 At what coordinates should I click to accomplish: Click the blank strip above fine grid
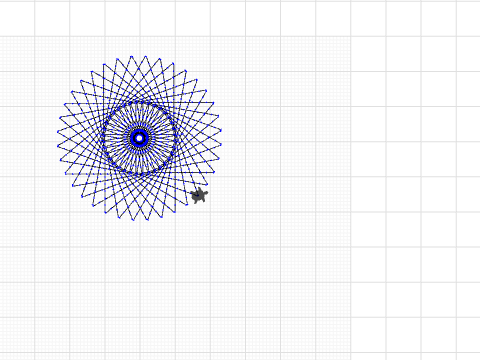point(175,19)
